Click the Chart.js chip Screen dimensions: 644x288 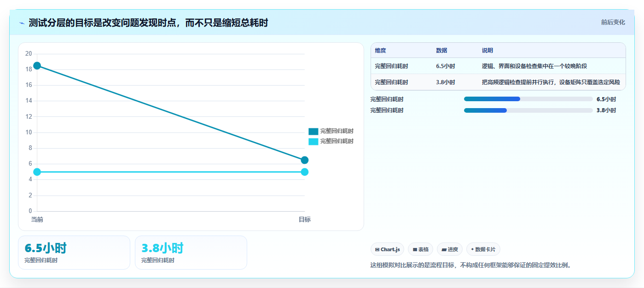(388, 249)
